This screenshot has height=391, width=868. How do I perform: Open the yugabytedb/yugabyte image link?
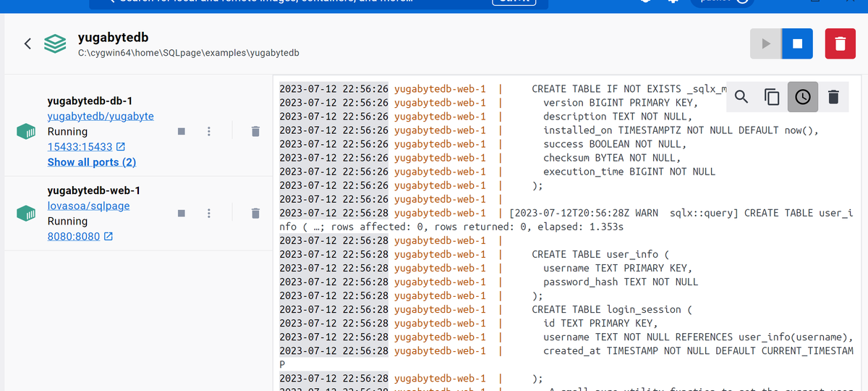click(x=101, y=116)
